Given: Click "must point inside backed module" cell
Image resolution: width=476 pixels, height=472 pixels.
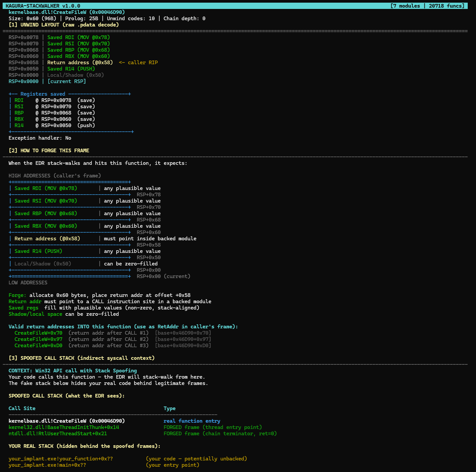Looking at the screenshot, I should 150,239.
